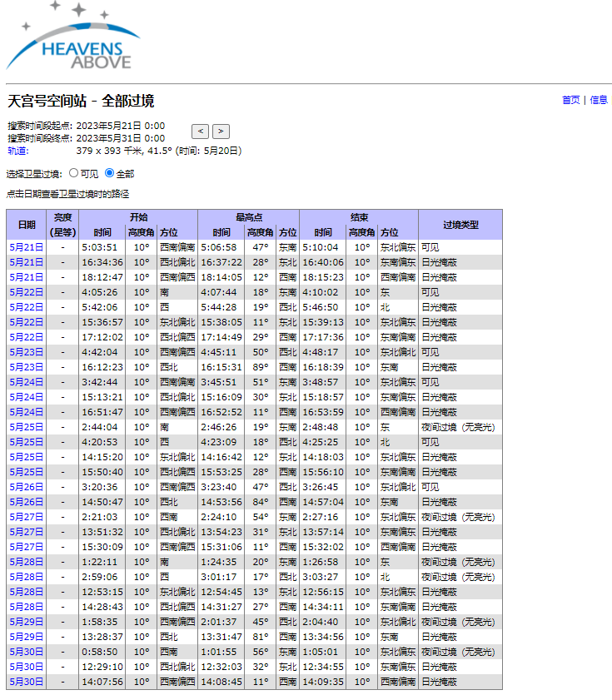
Task: Click end time 5:10:04
Action: pos(323,247)
